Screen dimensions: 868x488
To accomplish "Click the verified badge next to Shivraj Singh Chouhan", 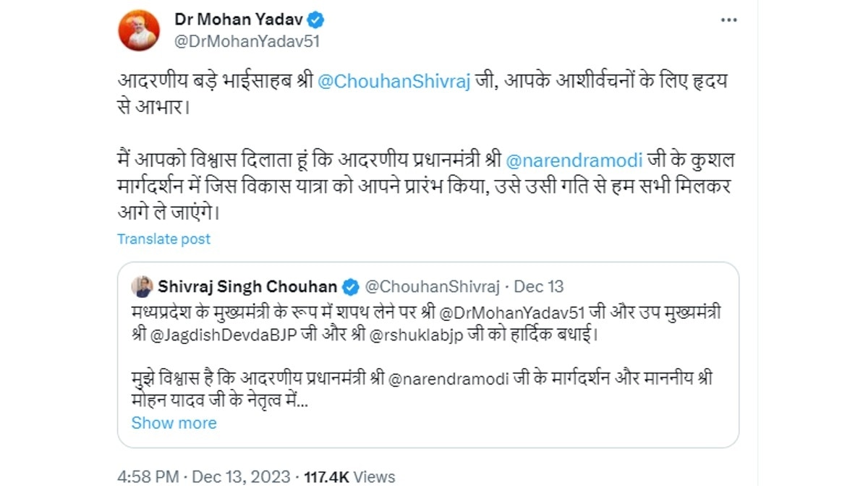I will (350, 287).
